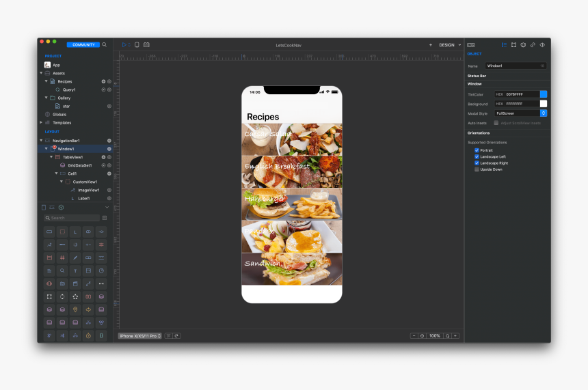Select the Slider control in the object palette
The width and height of the screenshot is (588, 390).
[x=101, y=232]
